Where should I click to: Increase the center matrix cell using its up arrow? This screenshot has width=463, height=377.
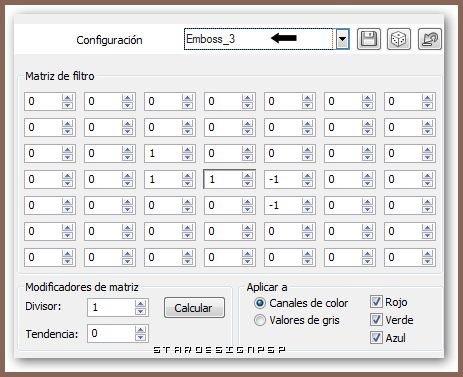247,175
